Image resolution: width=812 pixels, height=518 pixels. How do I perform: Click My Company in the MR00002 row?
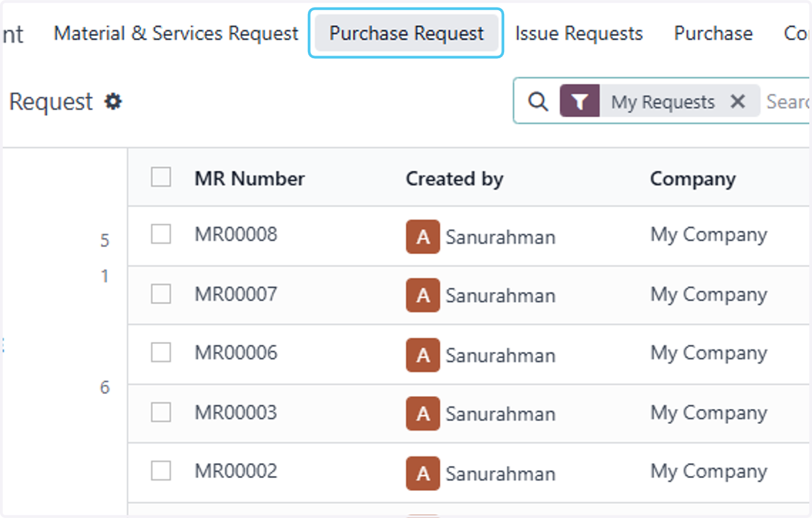[709, 472]
